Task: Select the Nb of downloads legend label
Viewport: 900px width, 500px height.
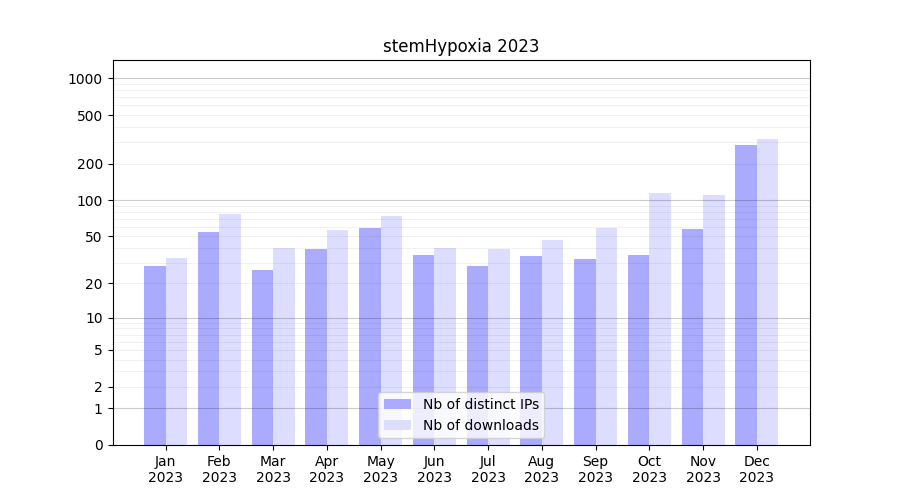Action: point(480,425)
